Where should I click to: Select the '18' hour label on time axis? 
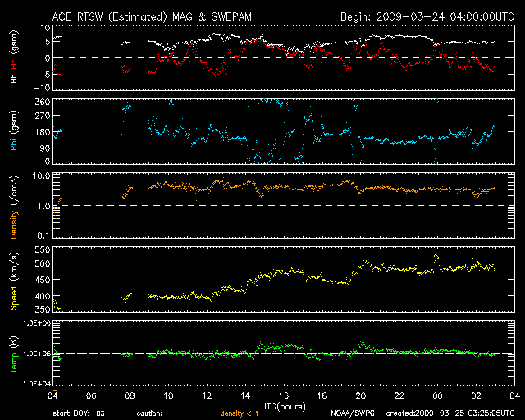coord(322,395)
